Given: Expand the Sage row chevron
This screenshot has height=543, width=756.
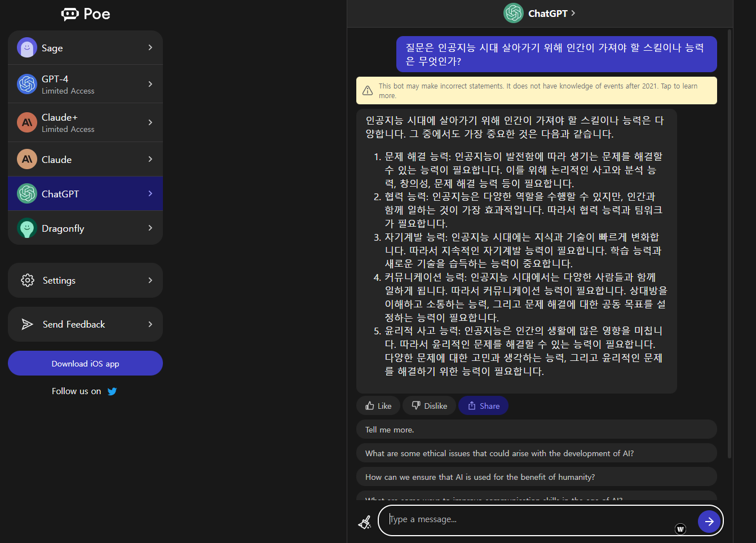Looking at the screenshot, I should [150, 48].
